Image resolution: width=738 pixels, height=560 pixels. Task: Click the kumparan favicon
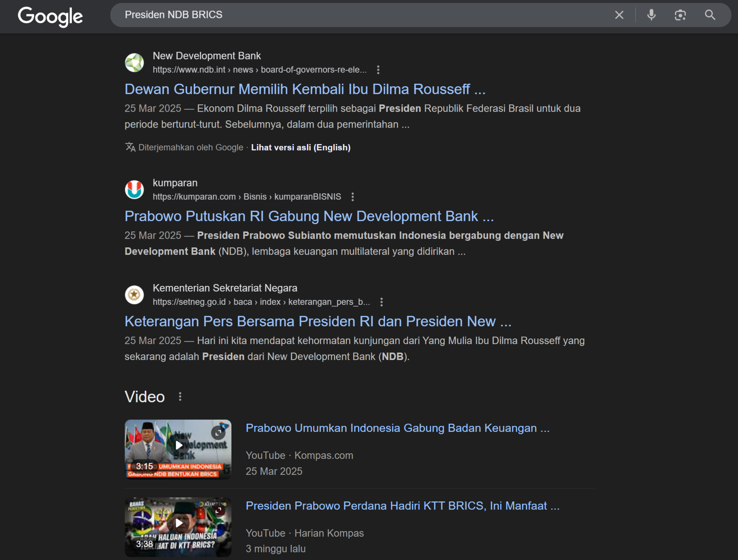(134, 190)
